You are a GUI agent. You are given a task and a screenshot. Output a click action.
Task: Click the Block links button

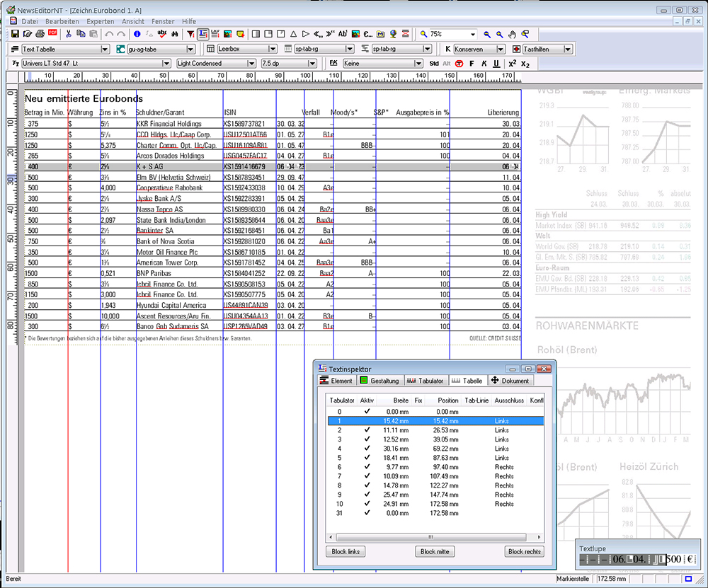pyautogui.click(x=346, y=551)
